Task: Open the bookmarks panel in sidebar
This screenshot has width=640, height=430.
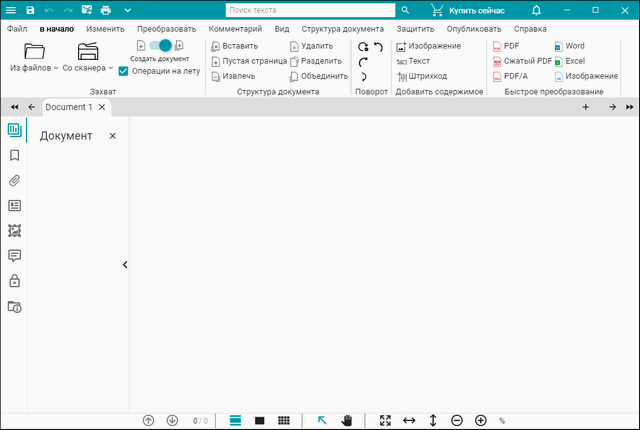Action: point(14,155)
